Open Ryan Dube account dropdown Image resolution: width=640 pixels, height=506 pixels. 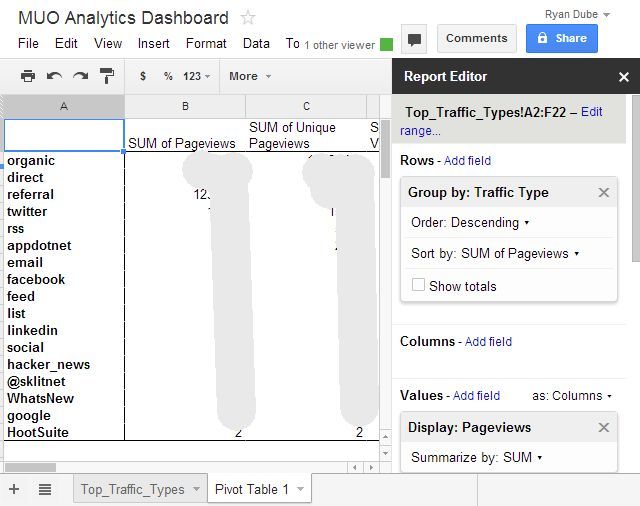[578, 15]
